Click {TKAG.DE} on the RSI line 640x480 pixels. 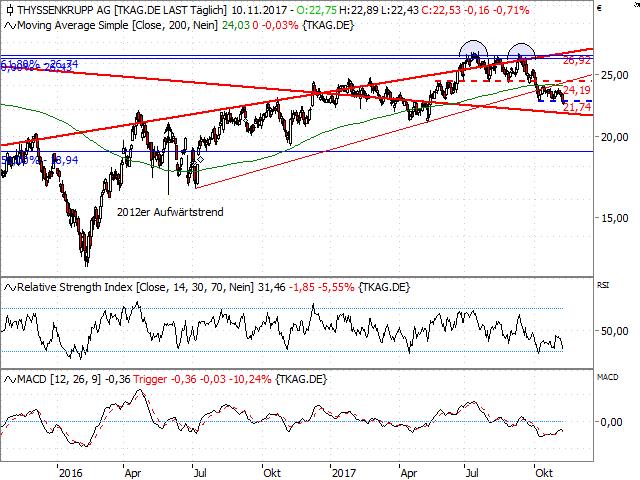pos(384,287)
